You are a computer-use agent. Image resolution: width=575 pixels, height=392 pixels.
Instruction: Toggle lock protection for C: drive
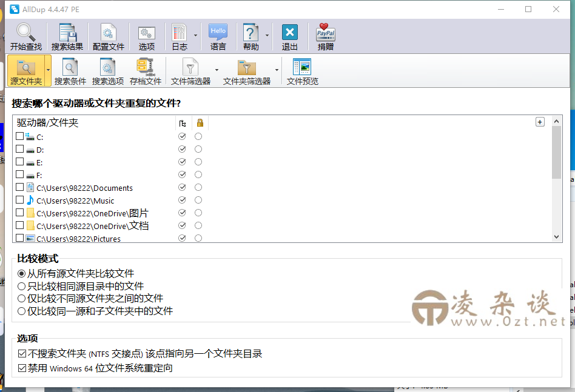198,136
